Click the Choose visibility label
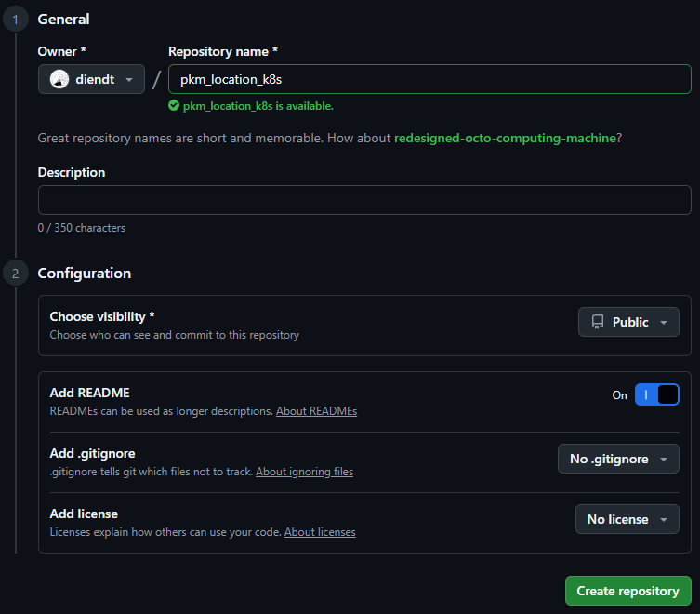 click(x=101, y=317)
